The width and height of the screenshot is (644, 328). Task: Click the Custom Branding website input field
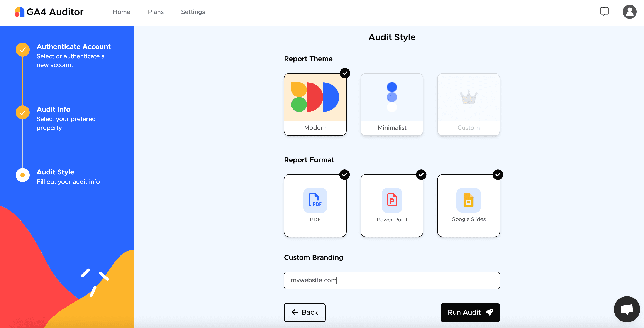[x=392, y=280]
